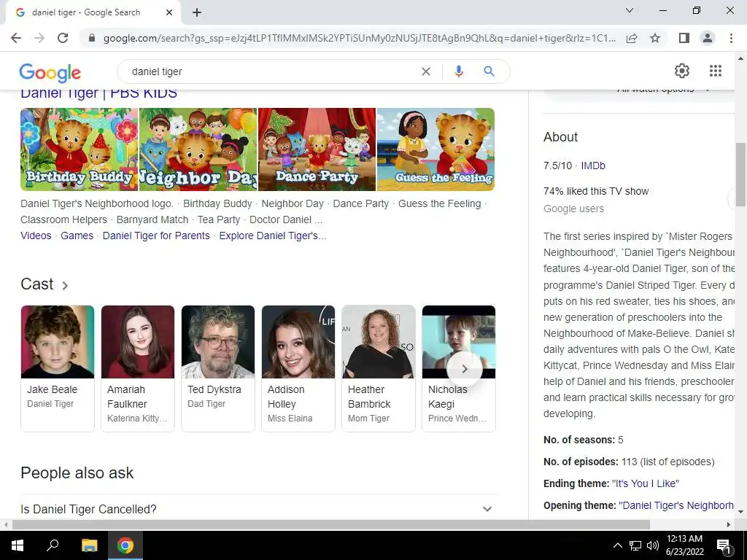This screenshot has width=747, height=560.
Task: Open Google search settings gear
Action: coord(682,71)
